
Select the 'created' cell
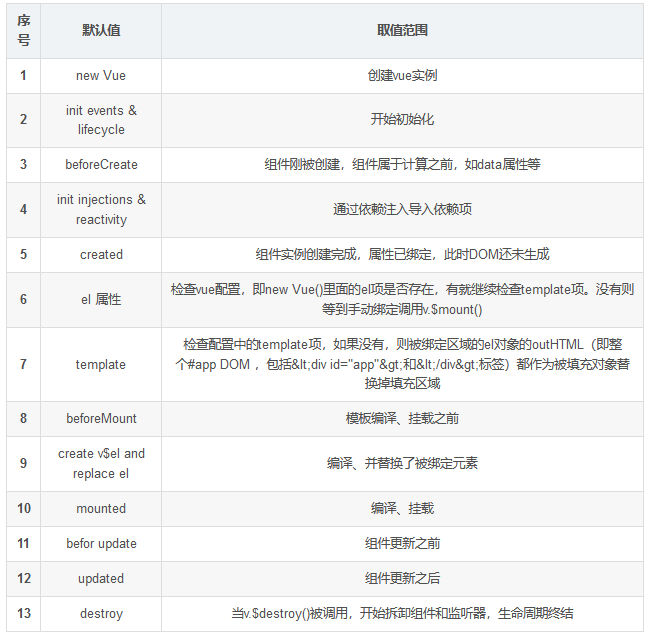[x=101, y=254]
